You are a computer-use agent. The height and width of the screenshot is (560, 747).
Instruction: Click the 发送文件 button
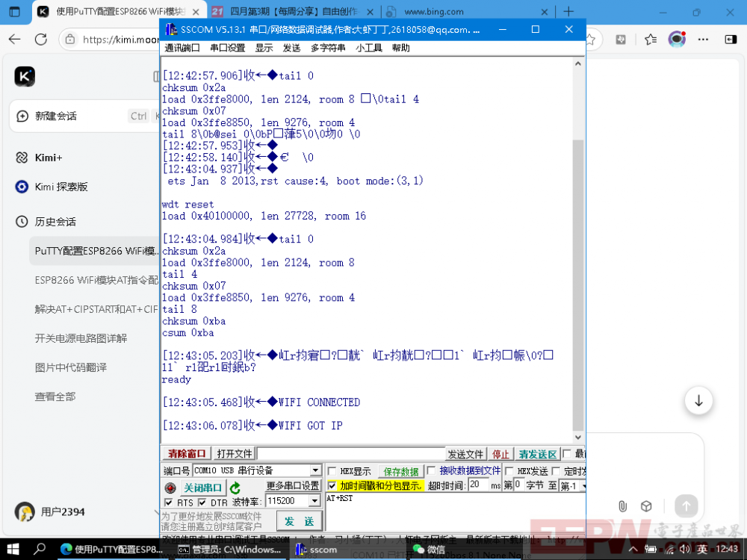point(465,454)
